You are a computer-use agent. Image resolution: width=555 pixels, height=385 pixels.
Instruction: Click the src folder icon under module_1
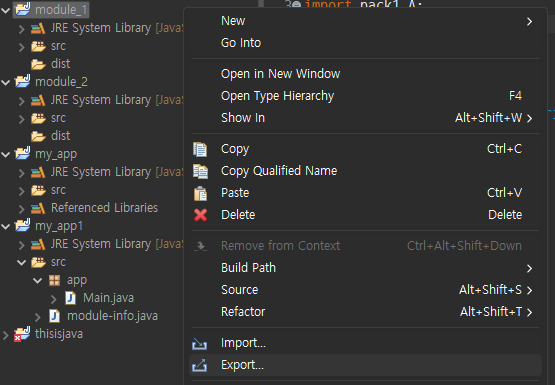pyautogui.click(x=38, y=46)
